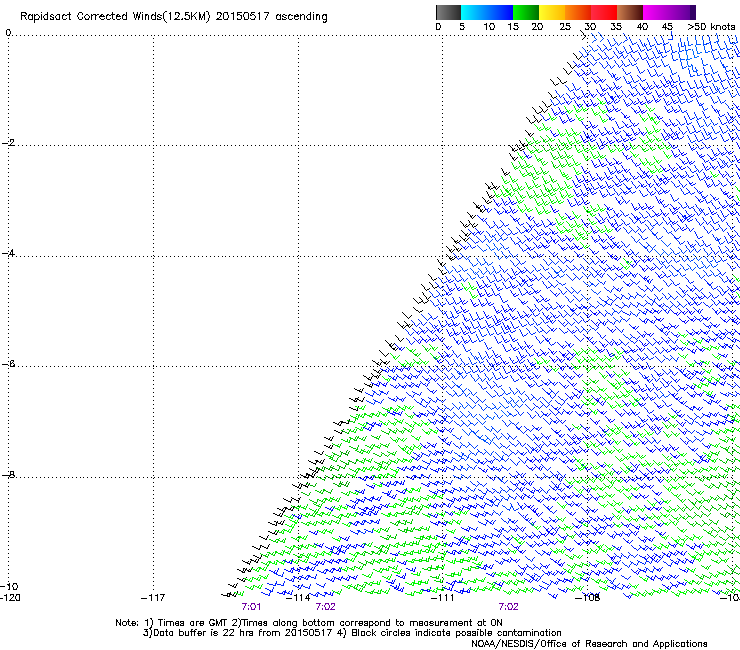Click the '7:02' time label beside -114
This screenshot has height=650, width=740.
coord(326,607)
